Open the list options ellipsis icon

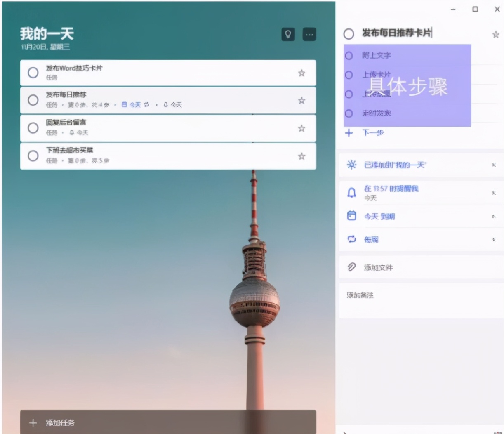309,34
